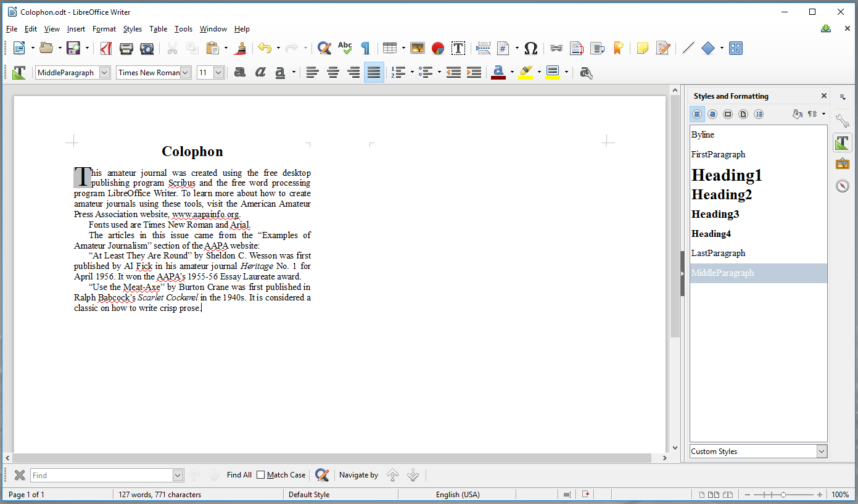Align text right
The image size is (858, 504).
click(353, 73)
